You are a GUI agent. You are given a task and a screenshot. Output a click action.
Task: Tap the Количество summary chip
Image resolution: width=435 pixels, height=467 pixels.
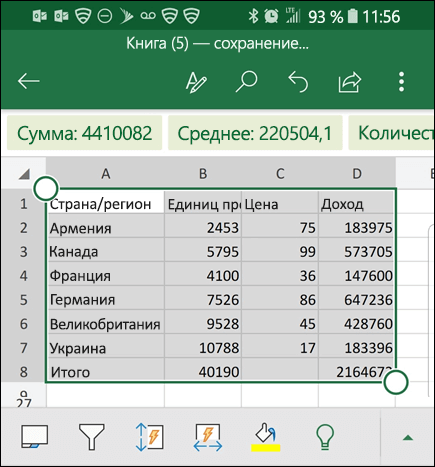click(x=391, y=133)
